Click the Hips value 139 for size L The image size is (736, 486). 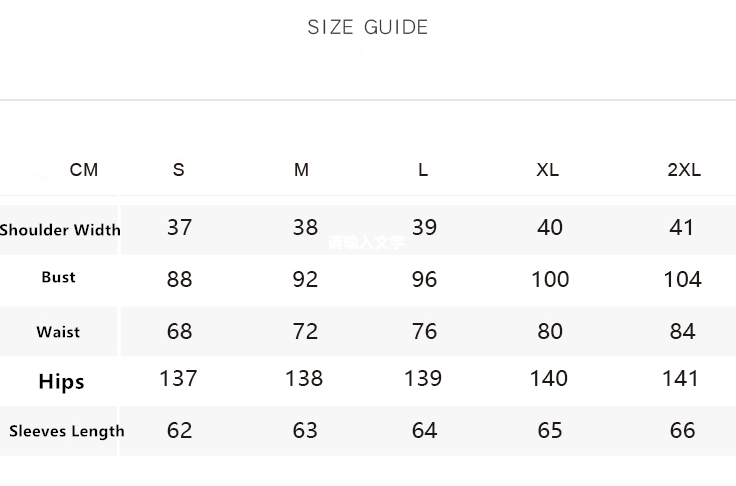tap(424, 378)
